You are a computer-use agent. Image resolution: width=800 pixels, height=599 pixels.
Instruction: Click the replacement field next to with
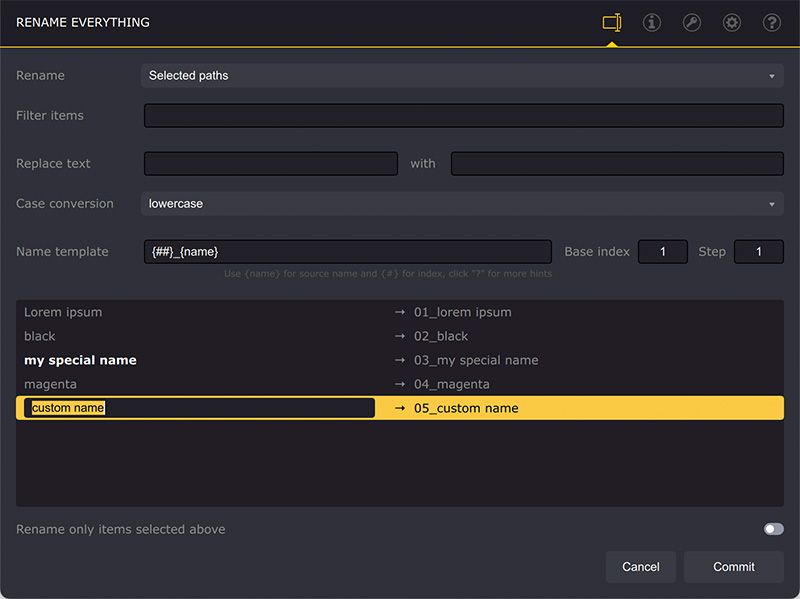617,163
